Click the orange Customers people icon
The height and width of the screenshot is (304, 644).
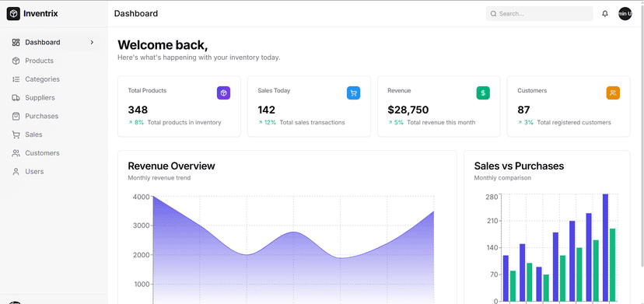click(613, 93)
